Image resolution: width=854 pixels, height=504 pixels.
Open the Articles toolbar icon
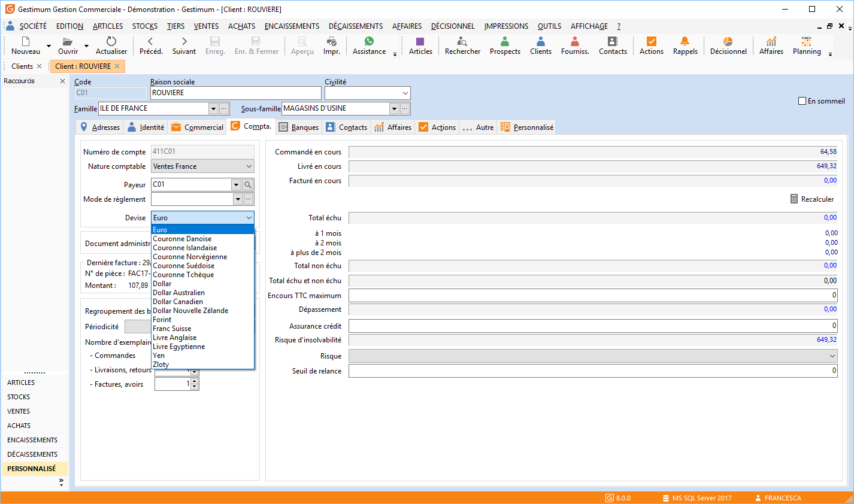pyautogui.click(x=420, y=41)
